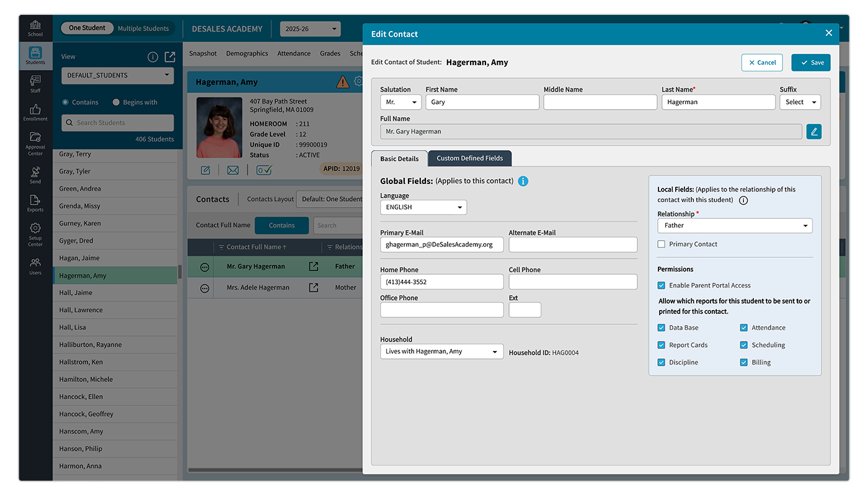The image size is (868, 496).
Task: Click the Contains filter button in Contacts
Action: tap(281, 226)
